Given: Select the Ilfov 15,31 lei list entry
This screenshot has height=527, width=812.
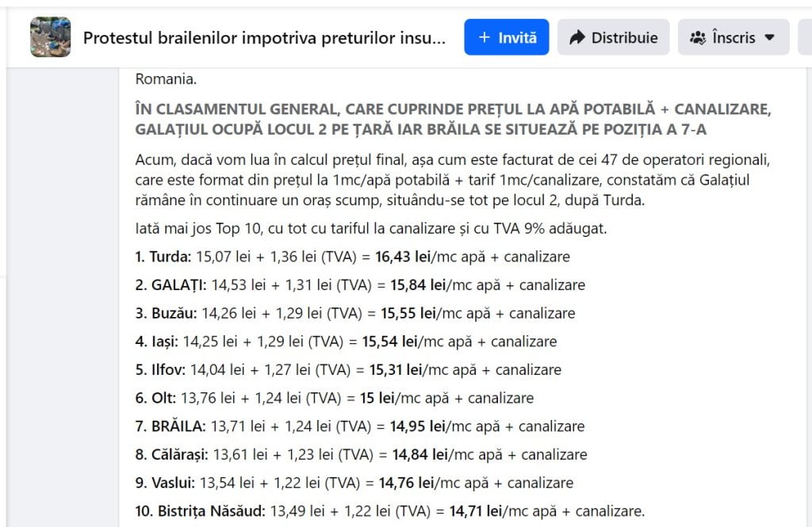Looking at the screenshot, I should 349,369.
